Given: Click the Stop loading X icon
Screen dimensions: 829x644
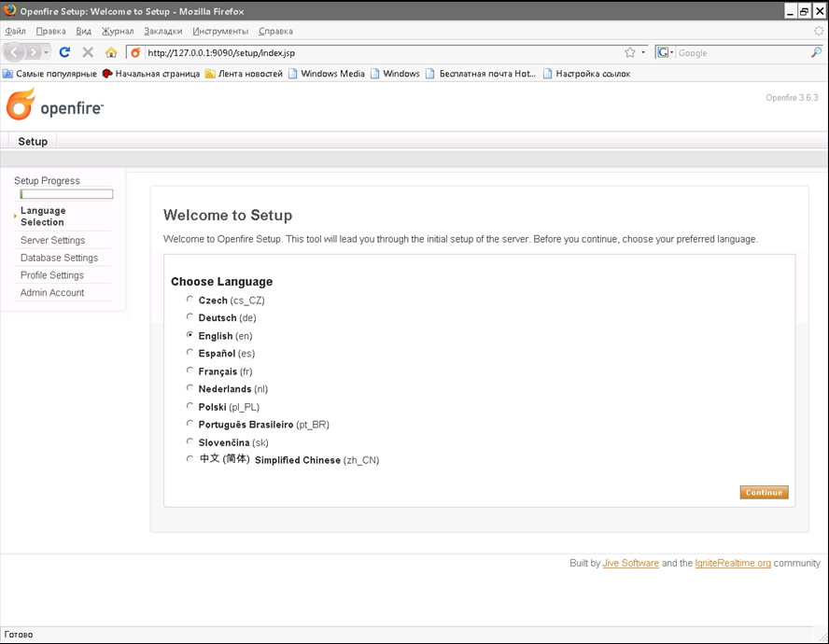Looking at the screenshot, I should 88,52.
